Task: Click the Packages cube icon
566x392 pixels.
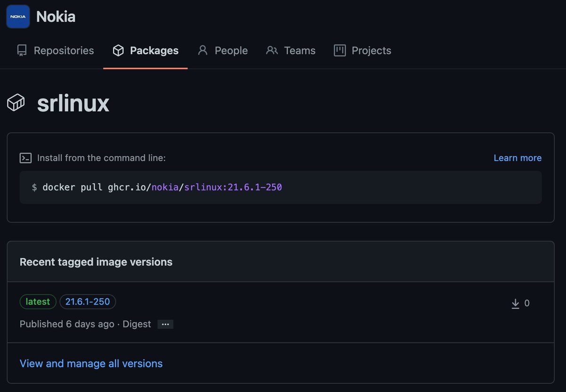Action: tap(117, 50)
